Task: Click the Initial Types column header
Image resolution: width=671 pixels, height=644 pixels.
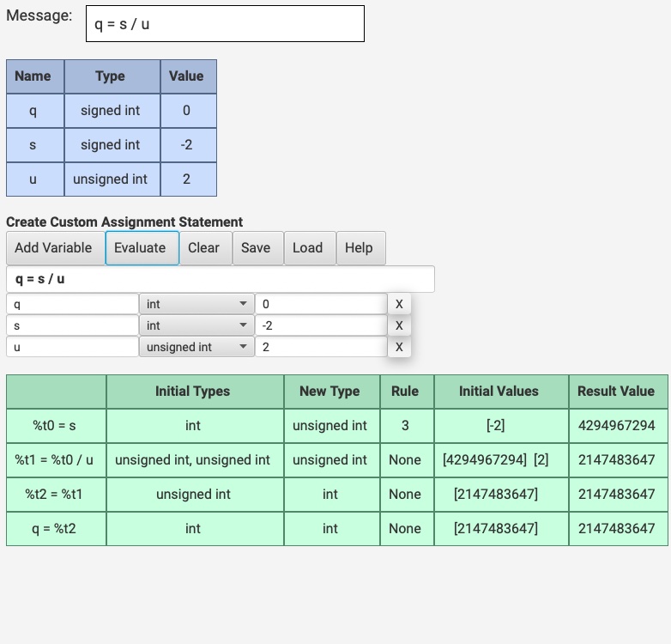Action: coord(195,392)
